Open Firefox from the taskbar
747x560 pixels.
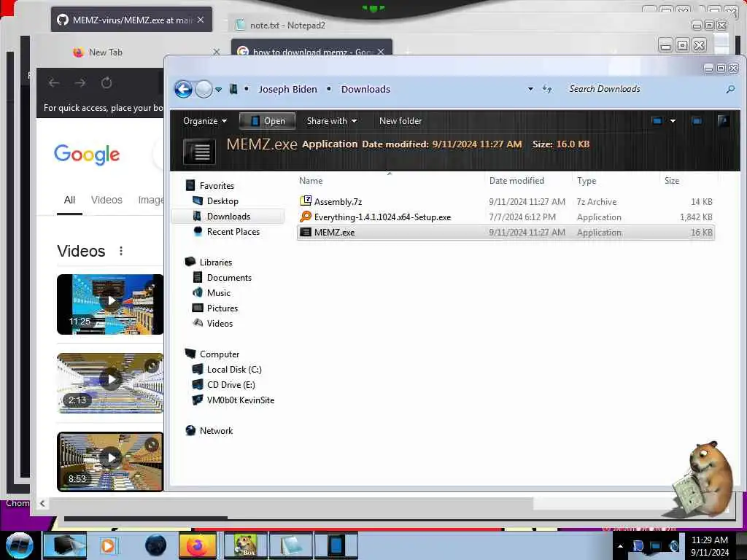click(x=197, y=545)
